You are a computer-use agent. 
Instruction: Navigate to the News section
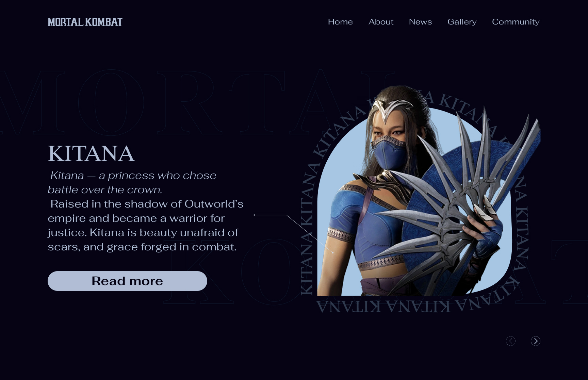point(420,22)
